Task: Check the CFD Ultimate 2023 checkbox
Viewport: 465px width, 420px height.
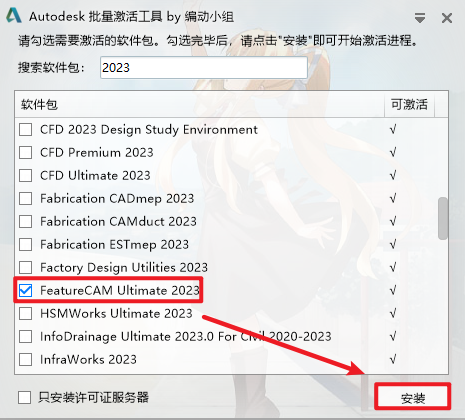Action: click(26, 175)
